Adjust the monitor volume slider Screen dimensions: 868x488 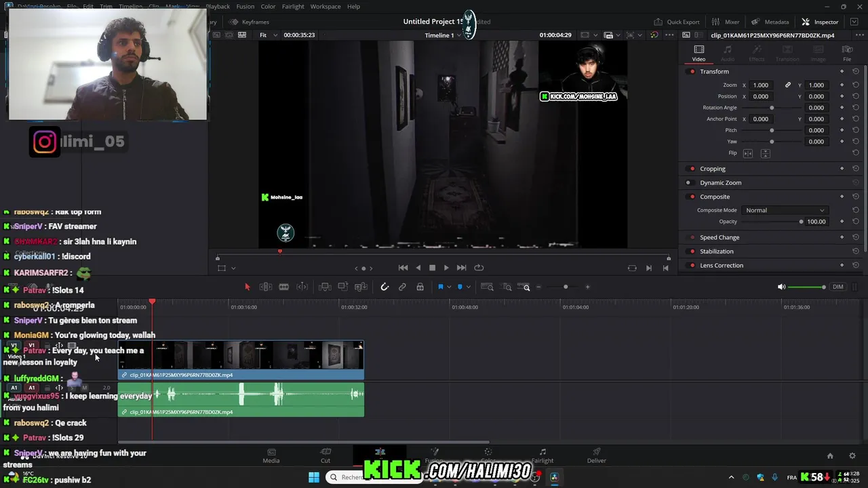click(808, 287)
